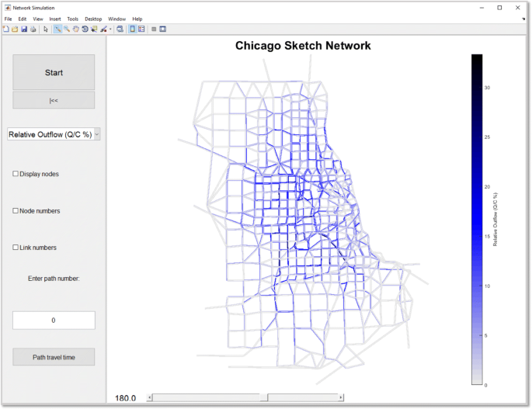Click the Path travel time button
The height and width of the screenshot is (409, 532).
[x=54, y=357]
